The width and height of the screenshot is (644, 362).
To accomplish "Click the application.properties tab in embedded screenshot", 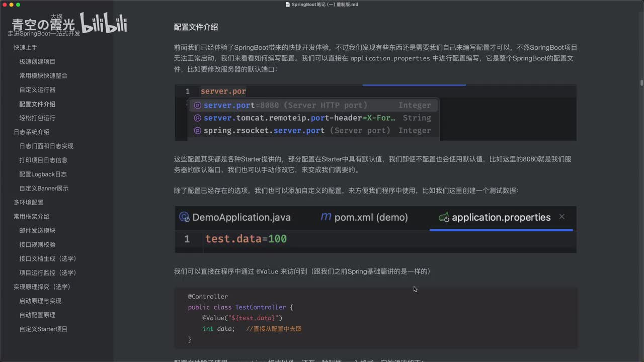I will point(501,217).
